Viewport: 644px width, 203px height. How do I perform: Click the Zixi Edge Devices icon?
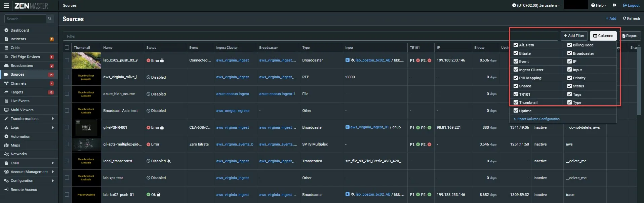point(6,57)
